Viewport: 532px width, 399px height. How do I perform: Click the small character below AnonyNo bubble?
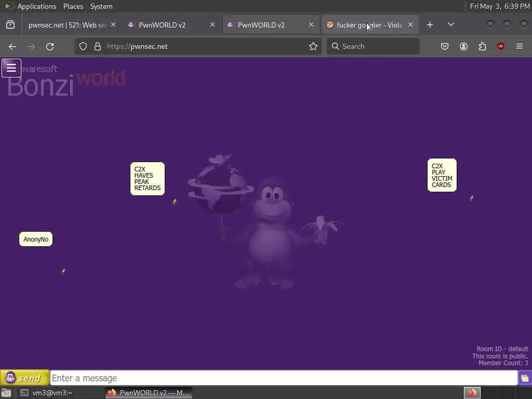[x=63, y=271]
